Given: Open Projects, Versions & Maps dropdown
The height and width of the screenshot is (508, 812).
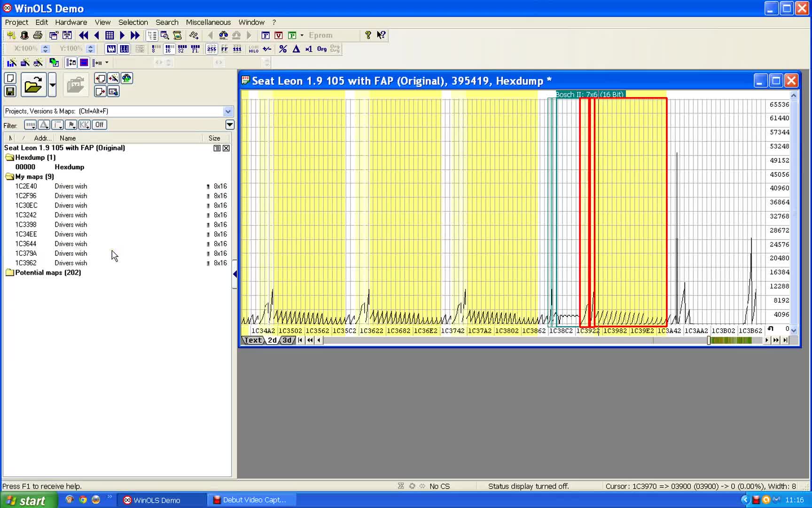Looking at the screenshot, I should [228, 111].
